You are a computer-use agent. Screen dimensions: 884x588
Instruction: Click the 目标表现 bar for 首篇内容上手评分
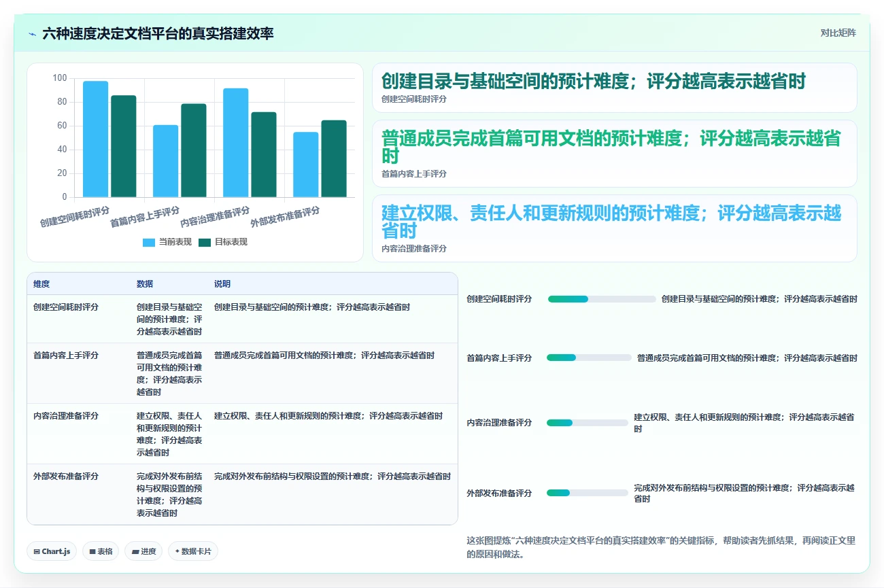[194, 151]
